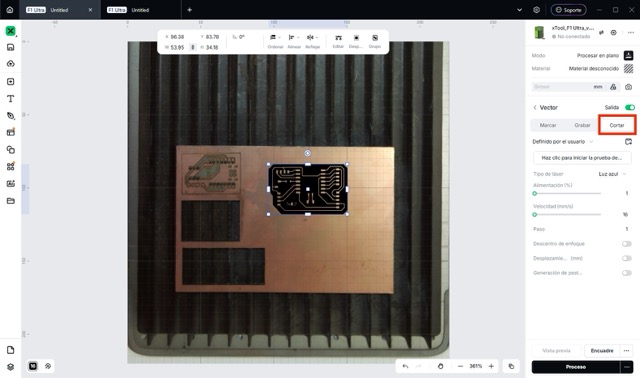
Task: Click the Undo arrow
Action: point(405,366)
